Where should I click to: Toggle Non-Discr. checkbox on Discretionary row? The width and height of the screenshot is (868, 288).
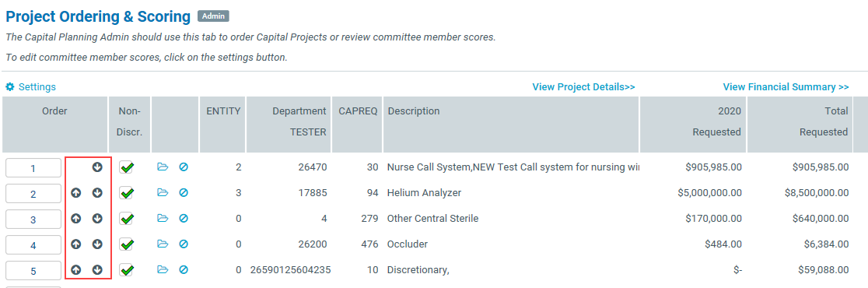click(127, 270)
